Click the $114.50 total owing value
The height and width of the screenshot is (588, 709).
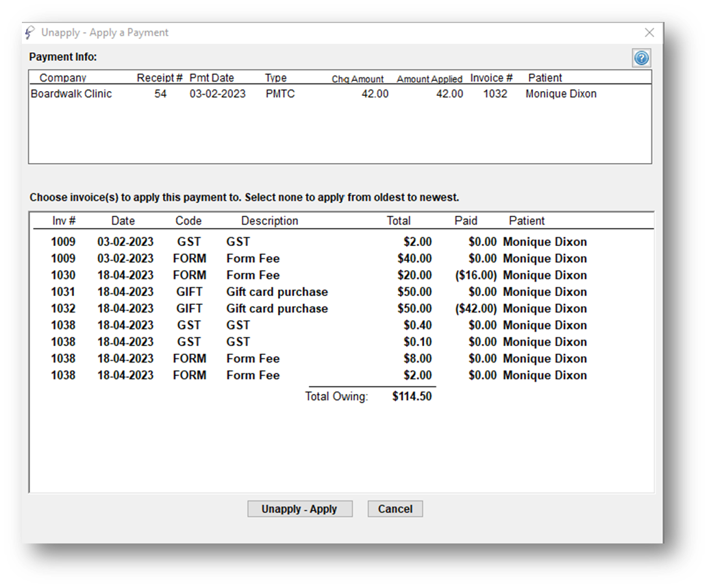tap(412, 396)
